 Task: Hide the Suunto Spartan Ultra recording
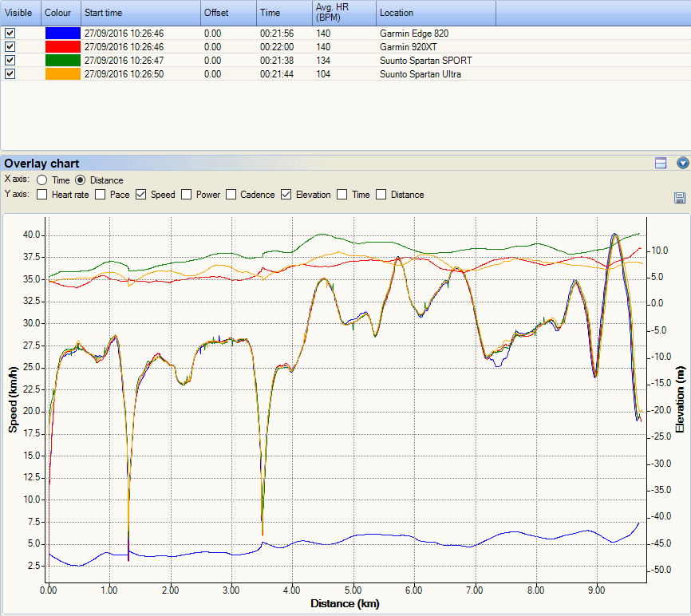10,73
